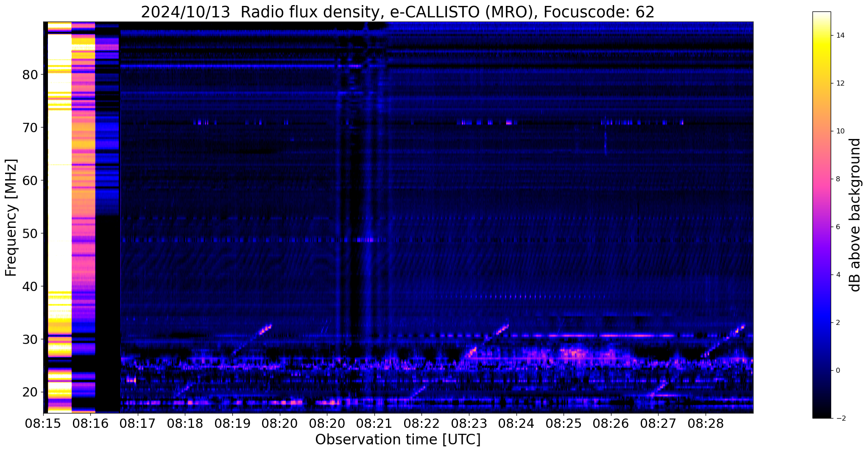
Task: Click the colorbar tick value 6
Action: tap(838, 227)
